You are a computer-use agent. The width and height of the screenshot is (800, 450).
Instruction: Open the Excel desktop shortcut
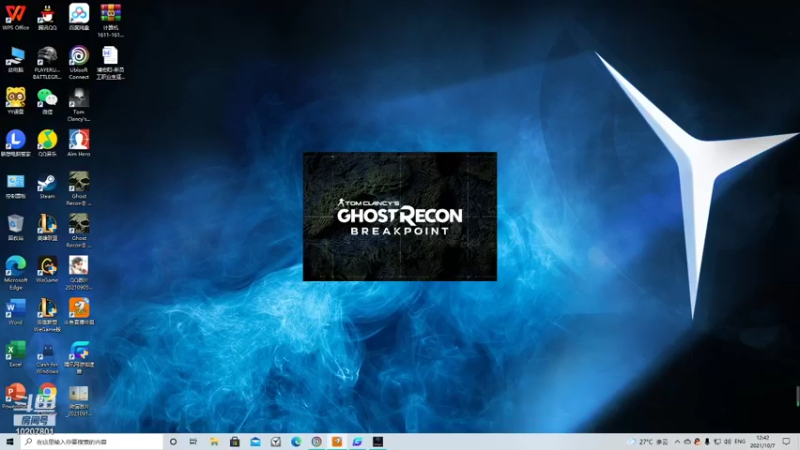15,354
